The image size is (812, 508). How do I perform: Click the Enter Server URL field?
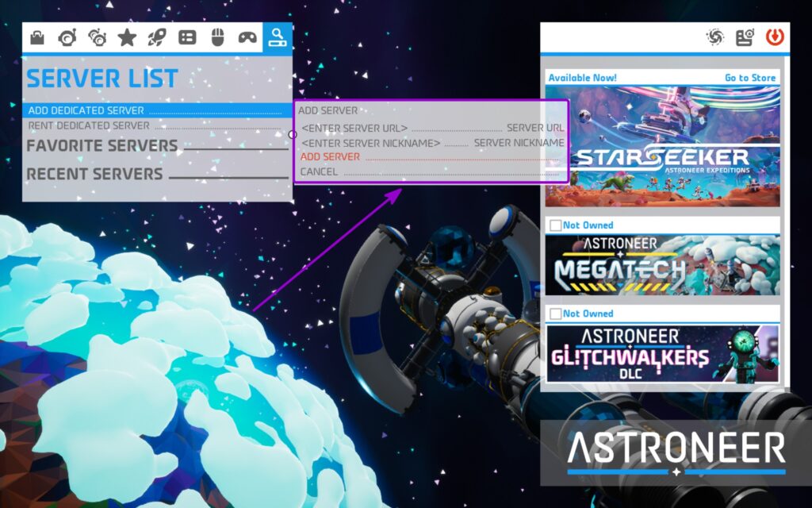432,128
